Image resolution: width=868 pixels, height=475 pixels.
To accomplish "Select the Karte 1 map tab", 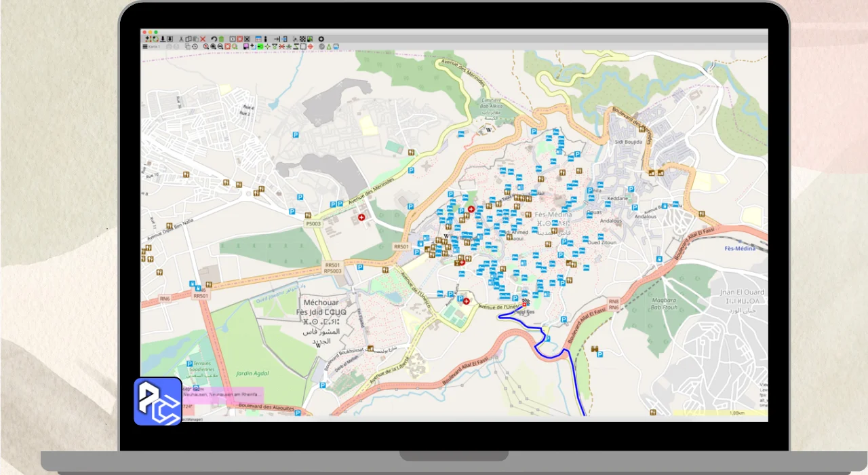I will pyautogui.click(x=154, y=47).
